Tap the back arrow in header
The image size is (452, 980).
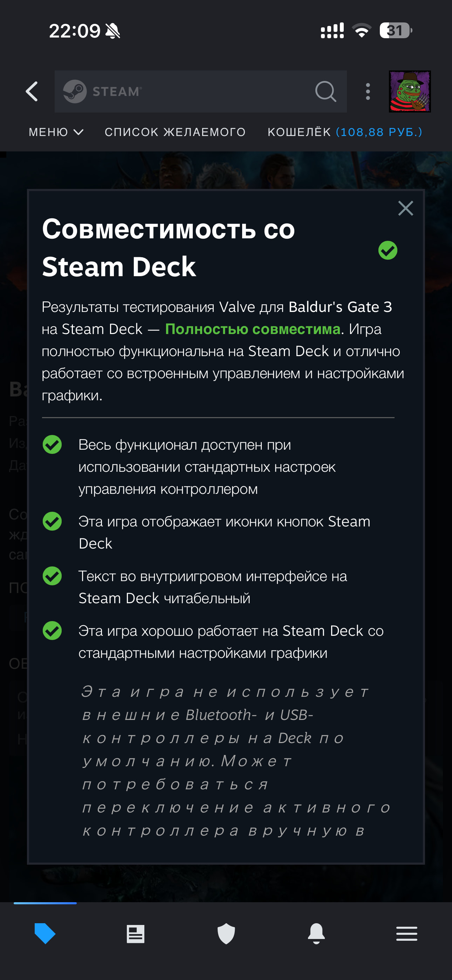[x=32, y=92]
